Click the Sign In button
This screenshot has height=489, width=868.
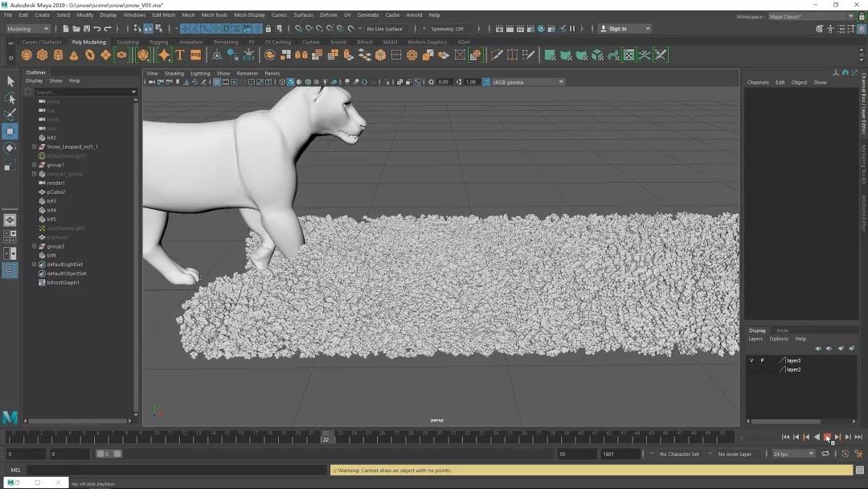click(616, 29)
